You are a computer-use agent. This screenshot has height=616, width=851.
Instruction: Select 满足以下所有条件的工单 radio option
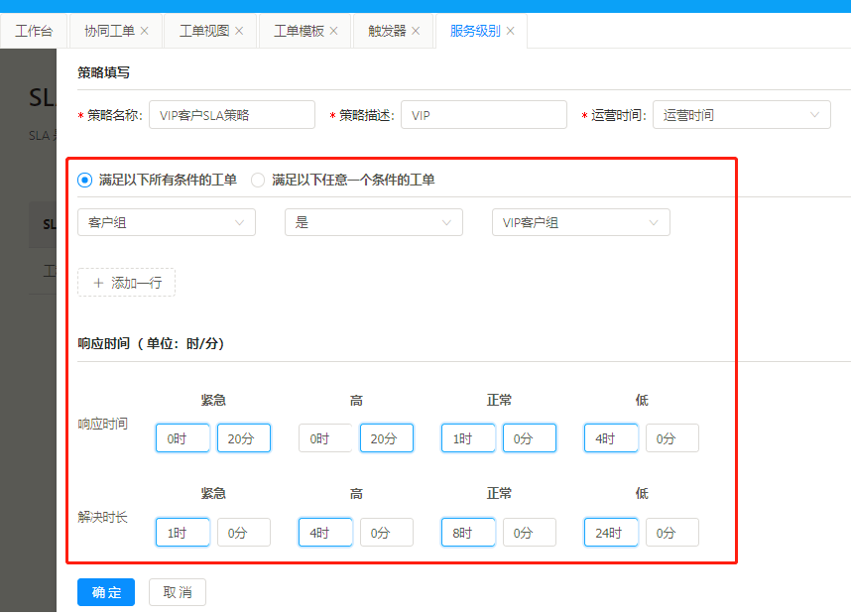point(85,180)
